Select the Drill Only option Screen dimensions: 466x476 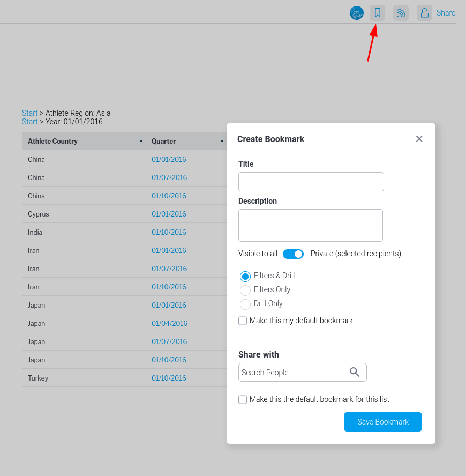[245, 303]
